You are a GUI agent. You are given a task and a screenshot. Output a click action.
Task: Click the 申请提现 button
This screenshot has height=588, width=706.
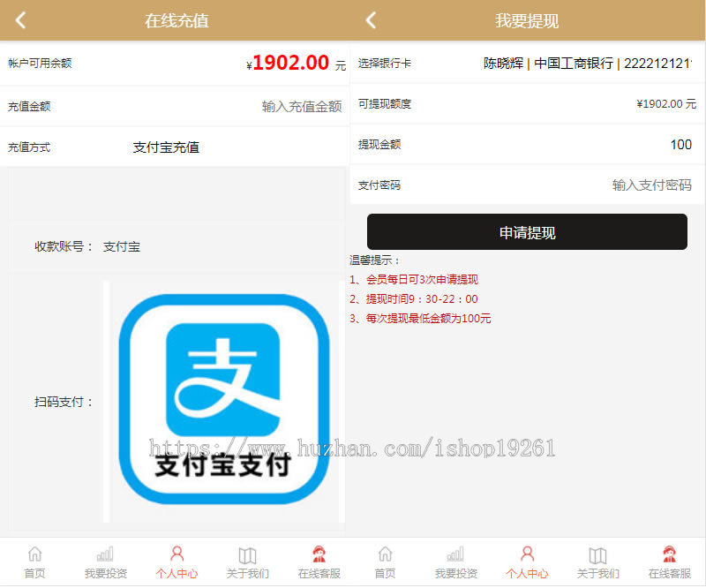(527, 232)
